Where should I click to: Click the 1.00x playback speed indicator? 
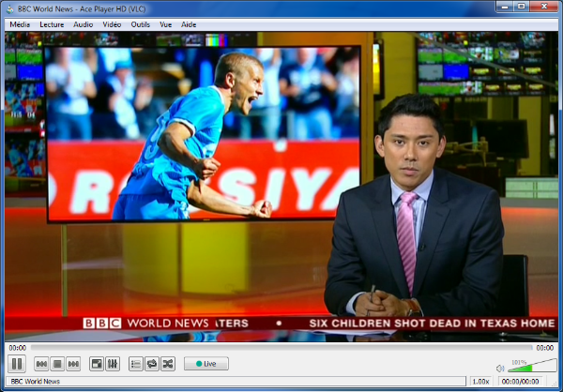(480, 382)
